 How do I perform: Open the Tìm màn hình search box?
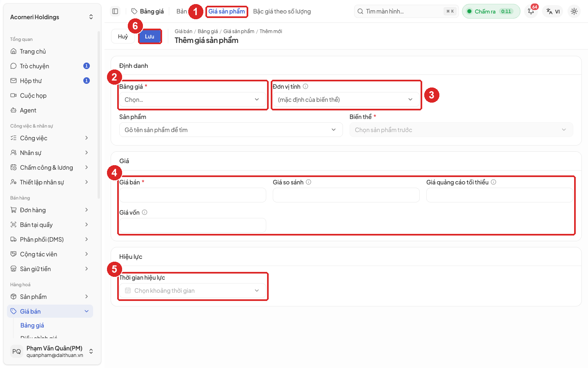point(406,11)
